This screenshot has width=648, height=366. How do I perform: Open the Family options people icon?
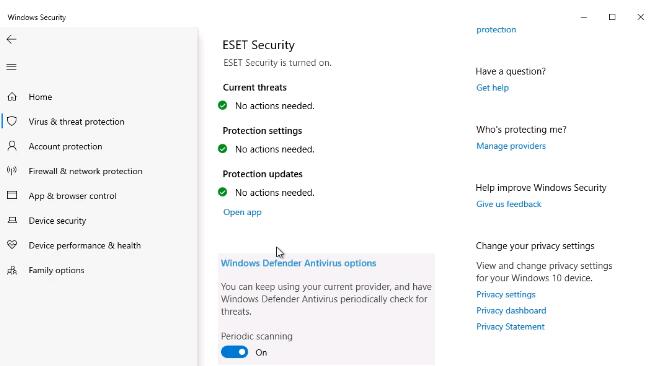(12, 270)
